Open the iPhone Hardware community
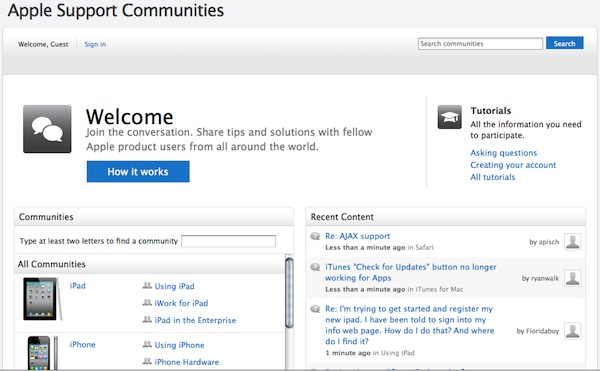This screenshot has width=600, height=371. click(187, 362)
